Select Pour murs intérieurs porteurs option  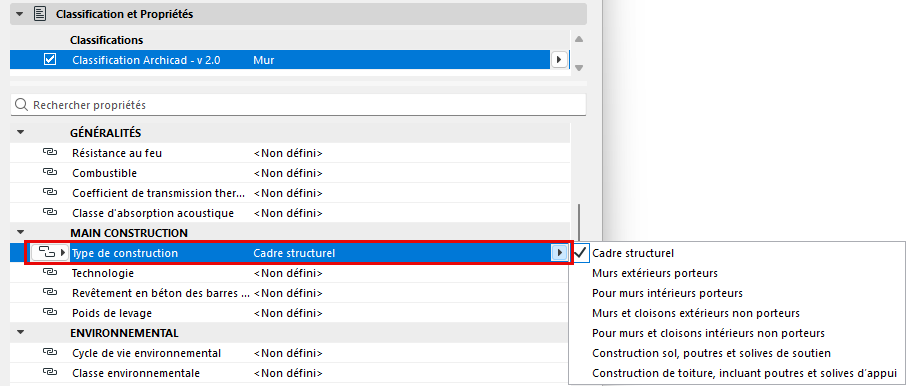(667, 293)
